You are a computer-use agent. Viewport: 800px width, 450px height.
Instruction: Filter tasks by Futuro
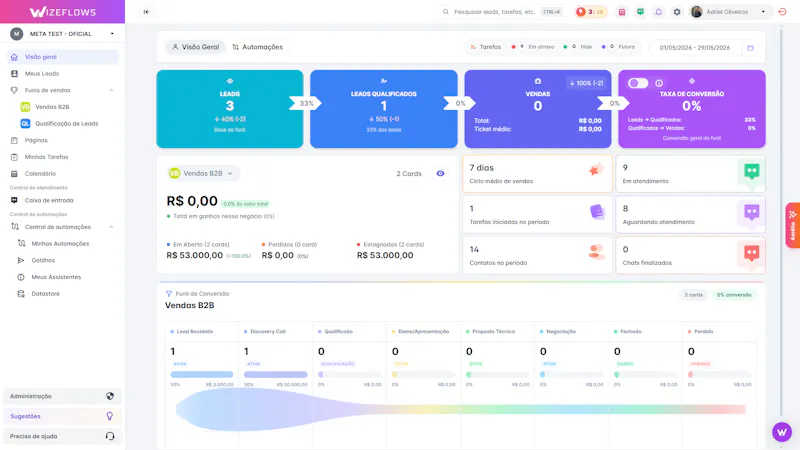(618, 47)
